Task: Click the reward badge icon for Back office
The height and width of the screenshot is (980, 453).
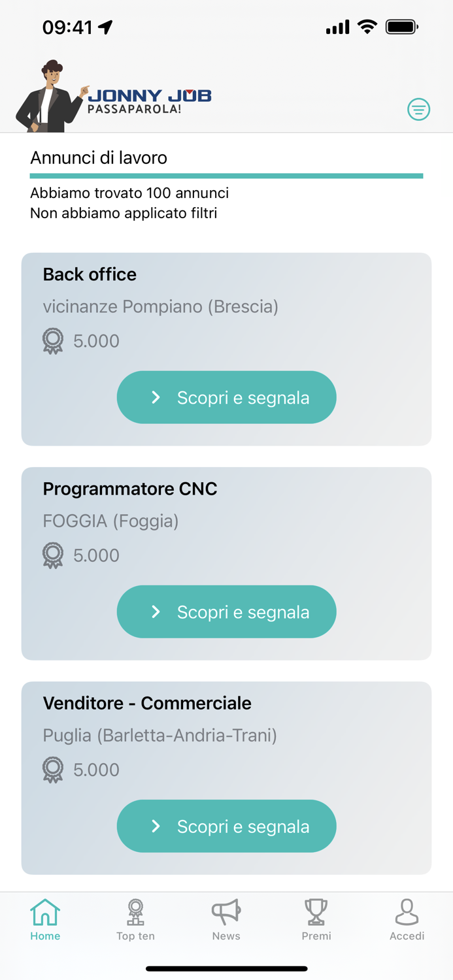Action: pyautogui.click(x=53, y=341)
